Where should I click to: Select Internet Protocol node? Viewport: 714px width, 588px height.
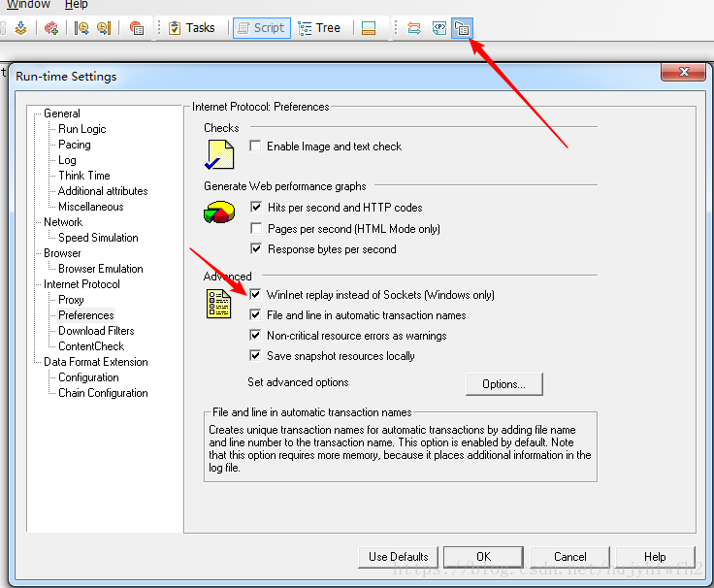[x=81, y=283]
